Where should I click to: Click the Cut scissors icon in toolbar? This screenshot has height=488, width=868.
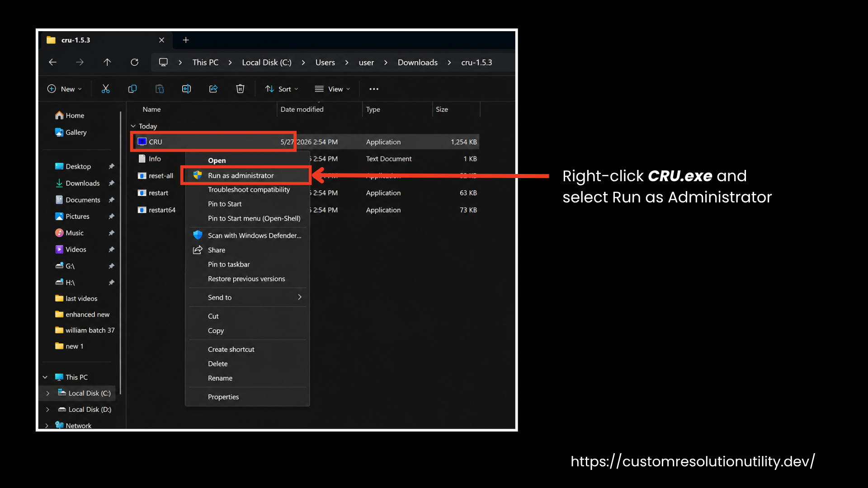105,89
